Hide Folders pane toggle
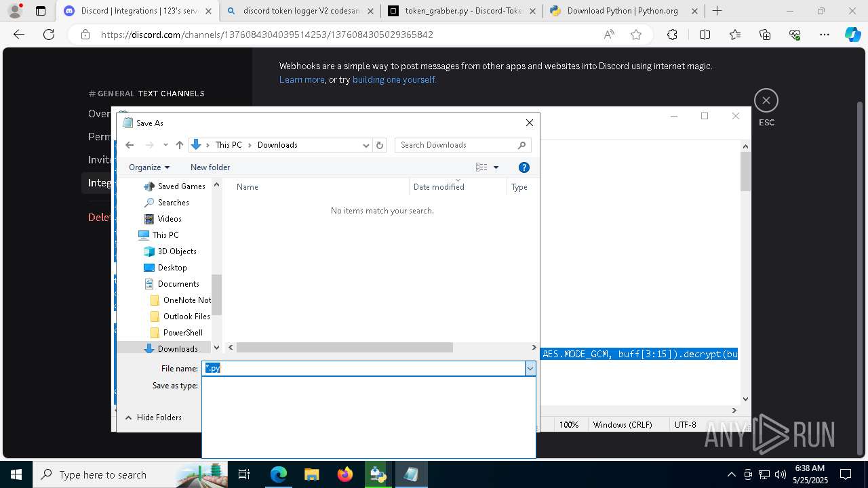This screenshot has height=488, width=868. point(153,418)
